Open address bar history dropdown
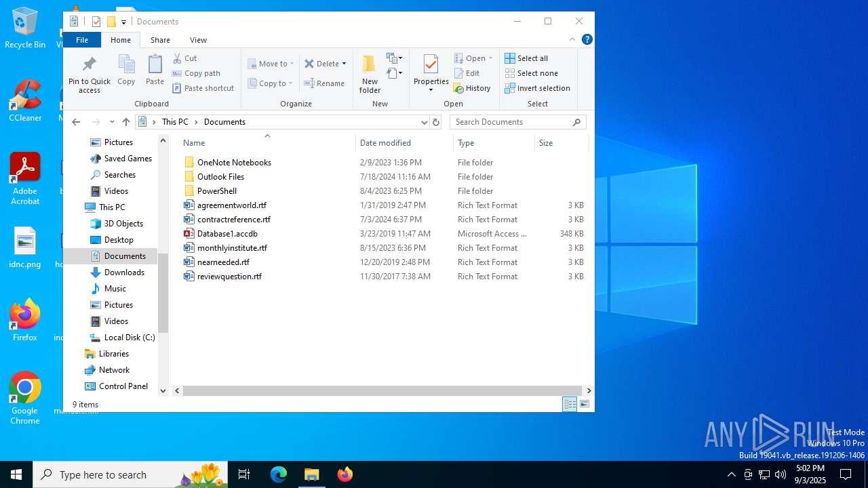The height and width of the screenshot is (488, 868). 425,122
